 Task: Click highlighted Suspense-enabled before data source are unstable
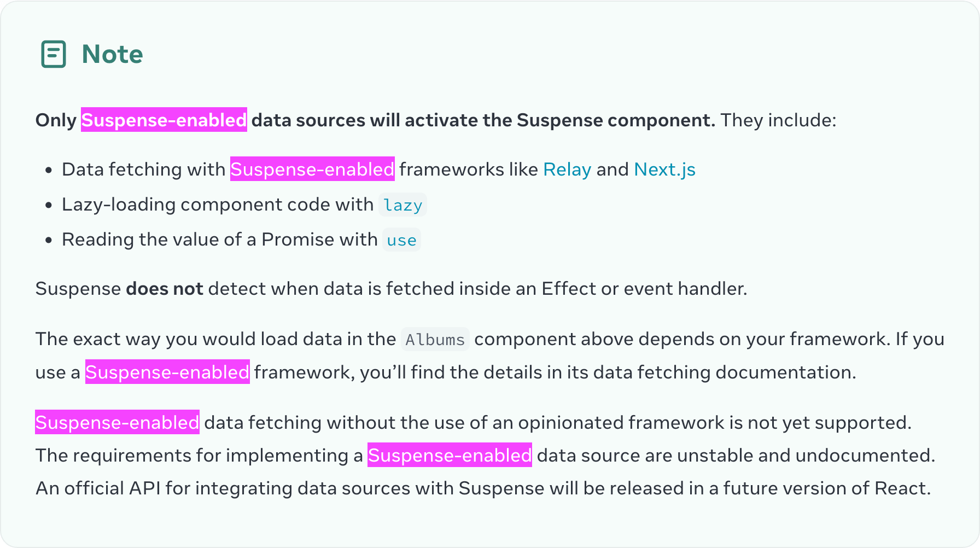(450, 455)
